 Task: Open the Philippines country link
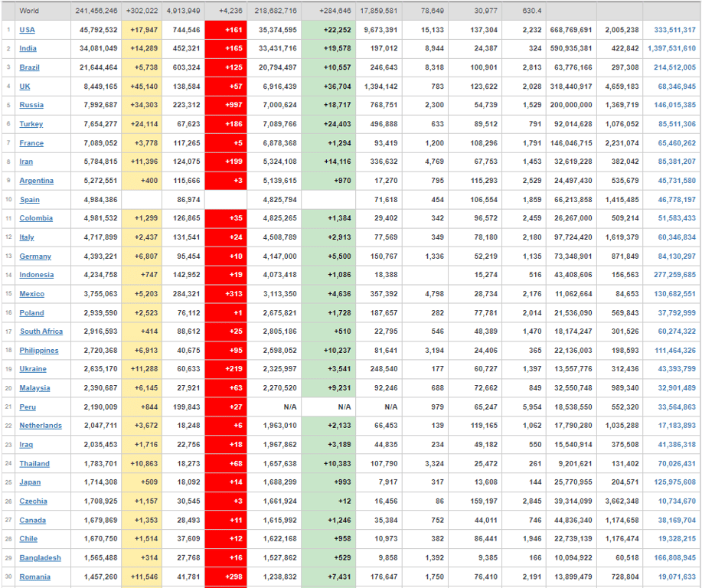(x=39, y=351)
